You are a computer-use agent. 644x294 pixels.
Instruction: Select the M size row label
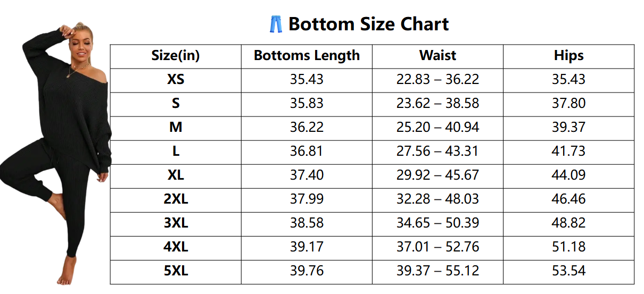(176, 128)
